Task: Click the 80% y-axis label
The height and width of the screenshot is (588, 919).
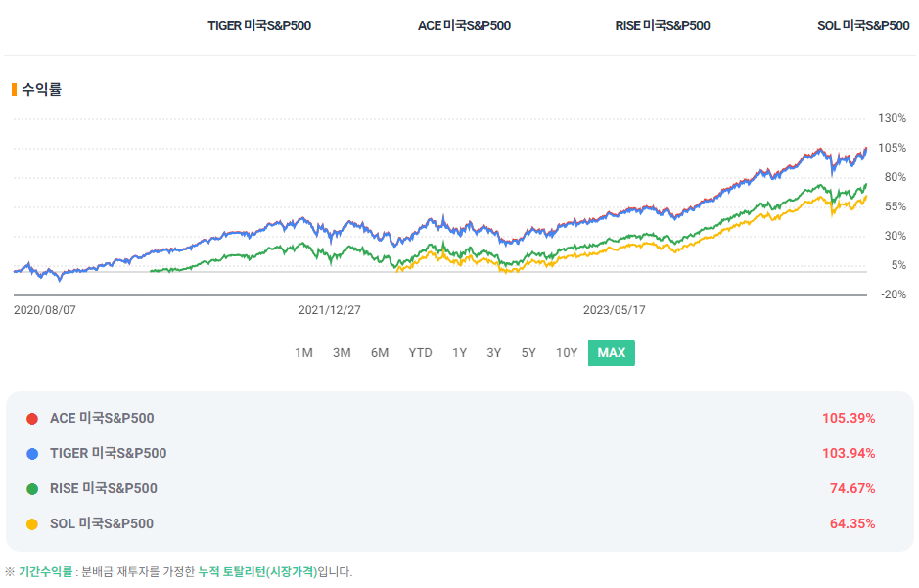Action: [895, 177]
